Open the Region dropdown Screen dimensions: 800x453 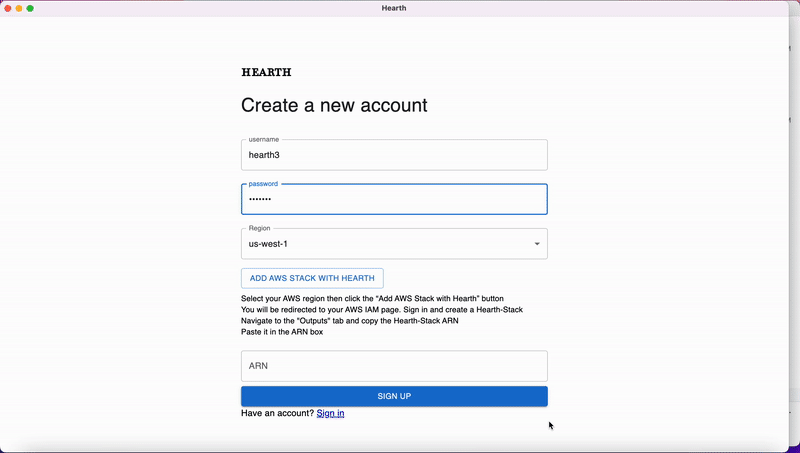pyautogui.click(x=394, y=244)
